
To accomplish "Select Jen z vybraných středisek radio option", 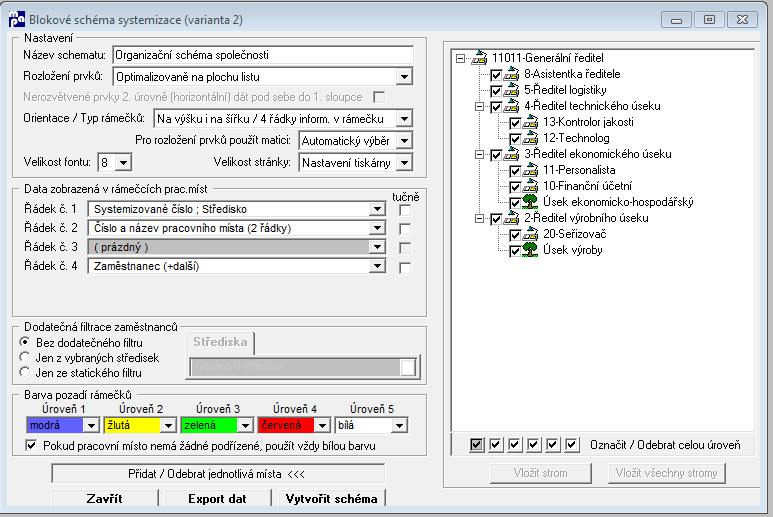I will (x=25, y=357).
